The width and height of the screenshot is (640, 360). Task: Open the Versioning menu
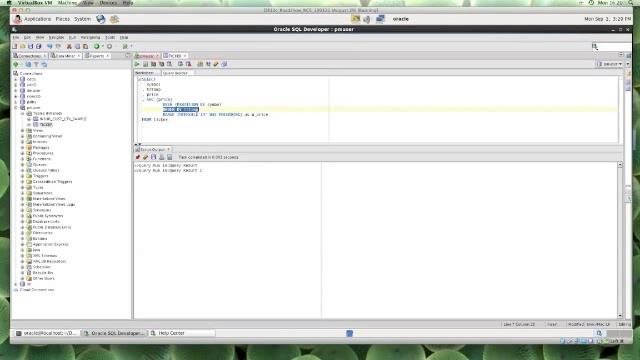tap(90, 38)
